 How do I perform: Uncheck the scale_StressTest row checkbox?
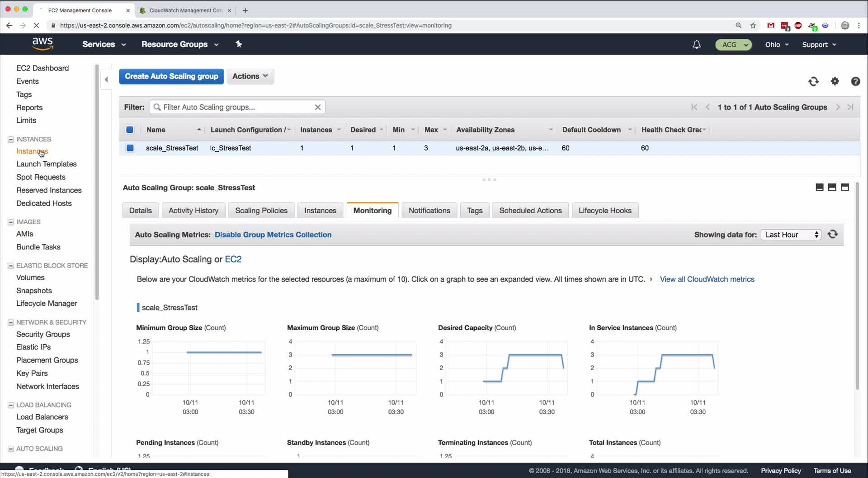(130, 148)
